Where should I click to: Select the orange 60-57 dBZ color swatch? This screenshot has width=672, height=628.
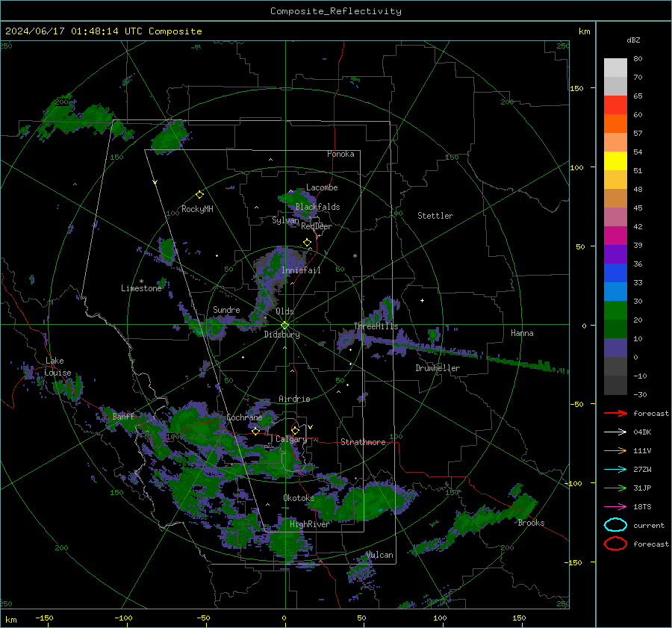[x=615, y=124]
